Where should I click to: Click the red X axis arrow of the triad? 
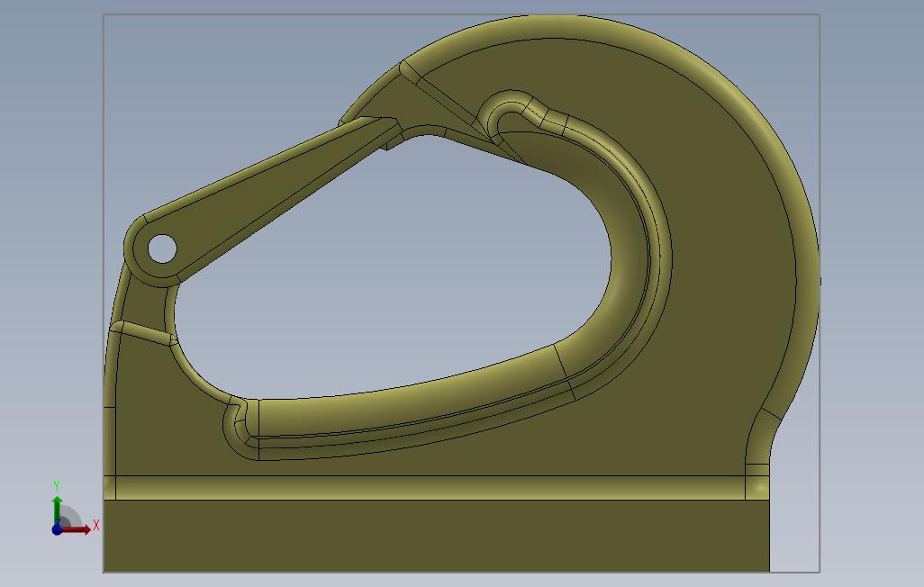pos(76,529)
